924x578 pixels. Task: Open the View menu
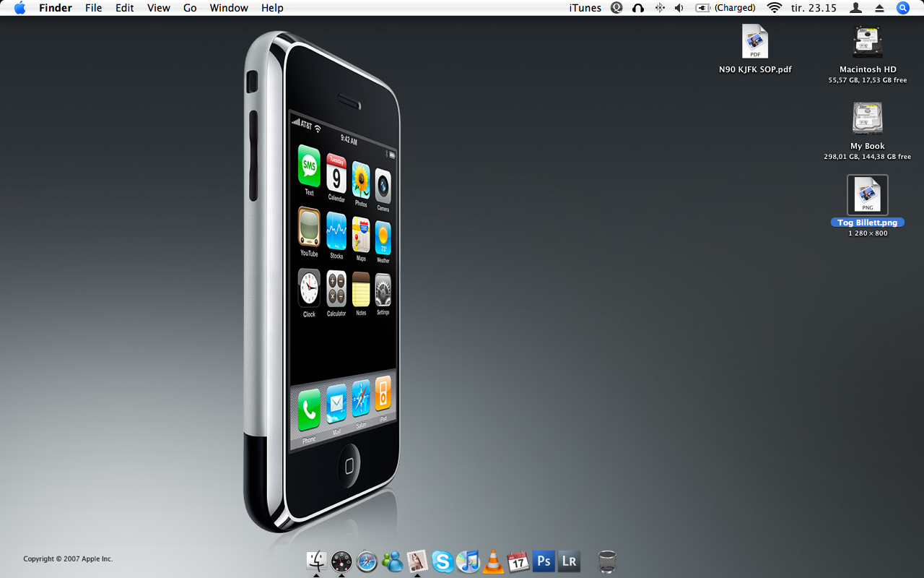click(x=159, y=8)
